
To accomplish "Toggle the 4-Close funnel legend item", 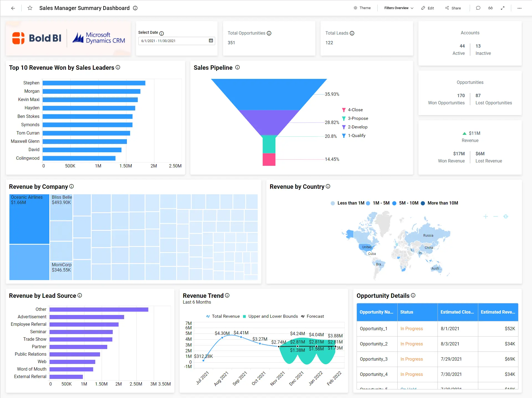I will [355, 110].
